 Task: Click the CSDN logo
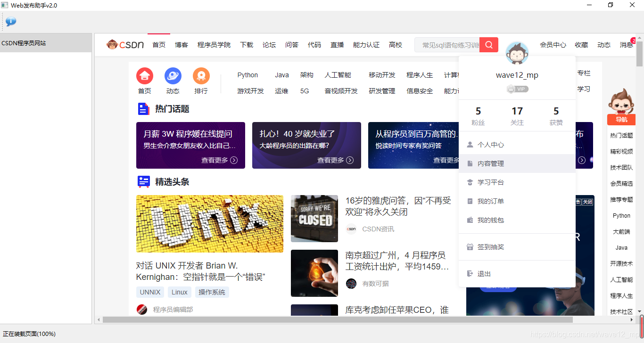tap(124, 44)
